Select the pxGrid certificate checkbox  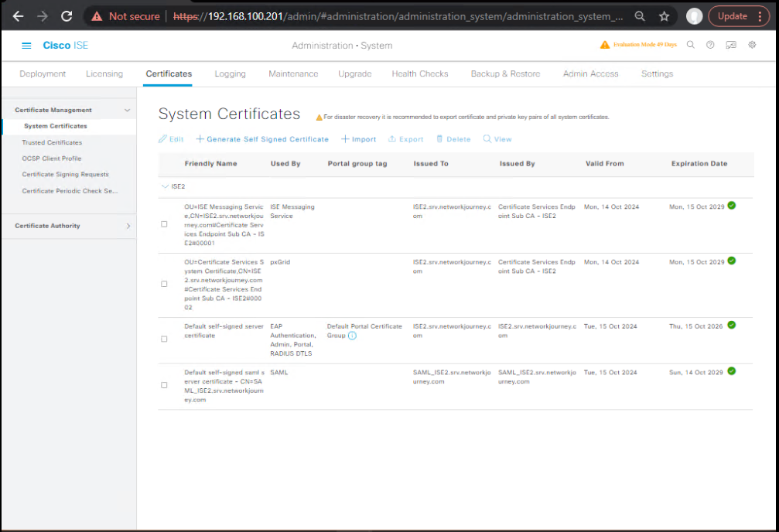pyautogui.click(x=164, y=284)
